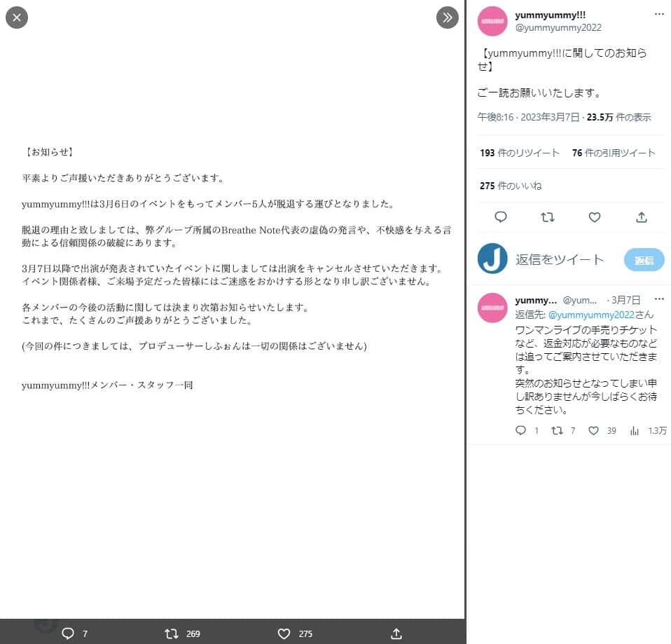Open the more options menu on the reply tweet

point(659,299)
